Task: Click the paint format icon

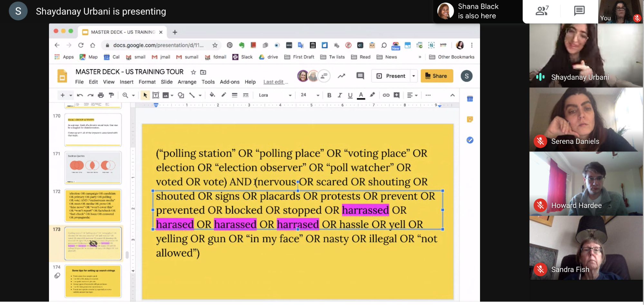Action: click(x=111, y=95)
